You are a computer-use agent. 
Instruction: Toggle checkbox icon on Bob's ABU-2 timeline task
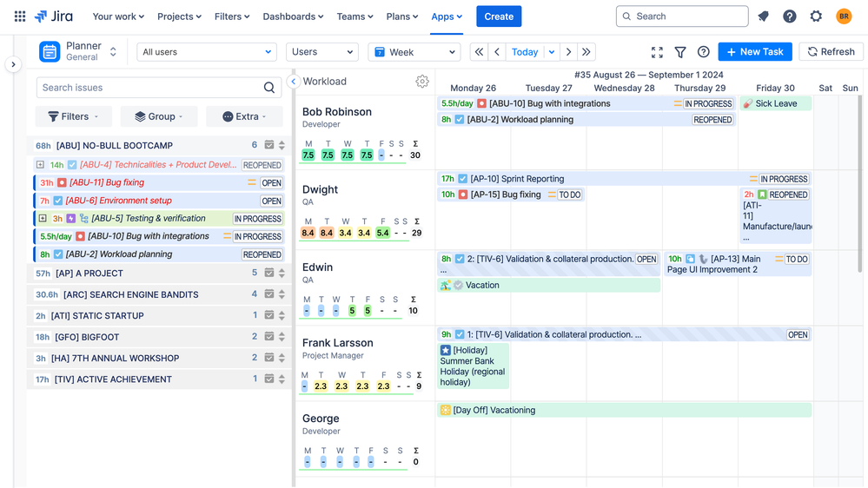(x=460, y=120)
